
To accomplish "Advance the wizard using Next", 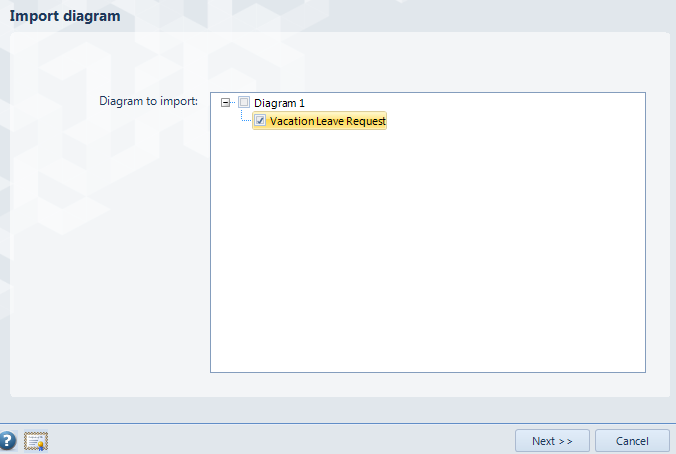I will click(552, 441).
